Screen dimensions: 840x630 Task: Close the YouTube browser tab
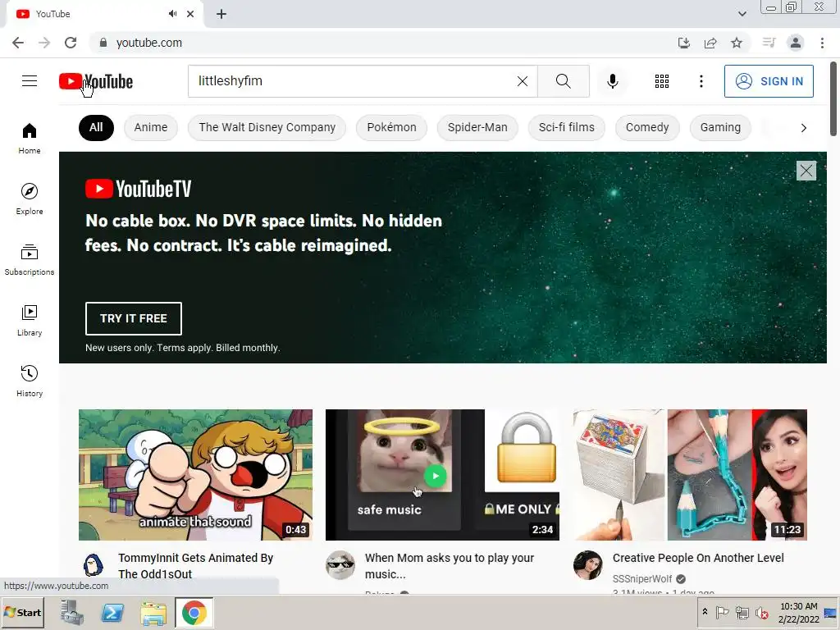[190, 14]
